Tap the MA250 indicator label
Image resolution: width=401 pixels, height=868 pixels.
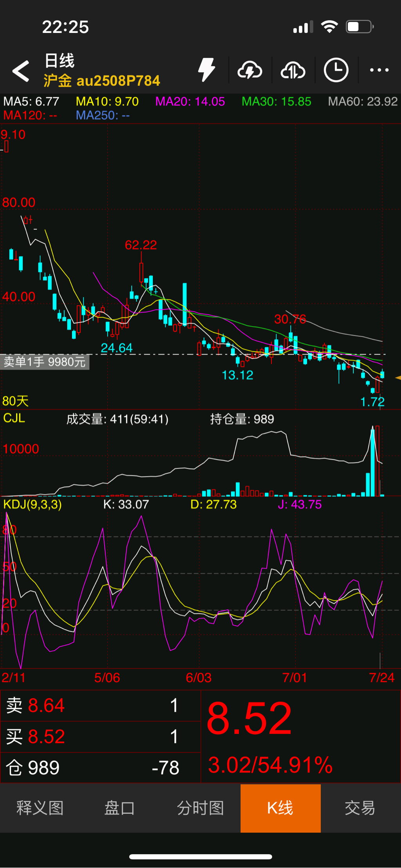point(103,115)
